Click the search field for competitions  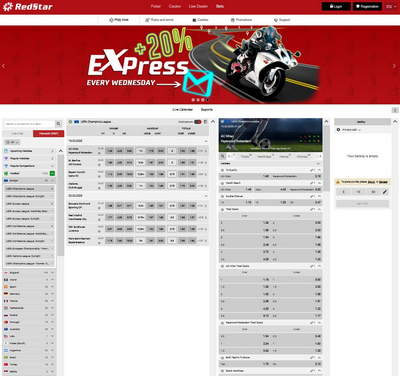coord(29,124)
